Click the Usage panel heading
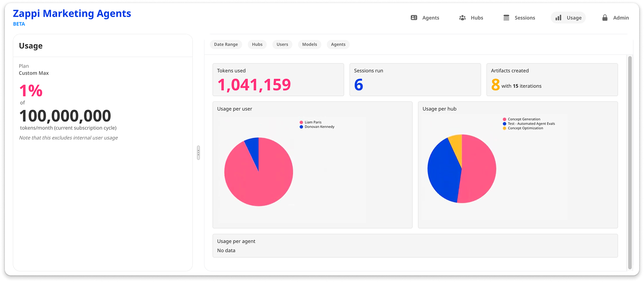 [x=31, y=46]
